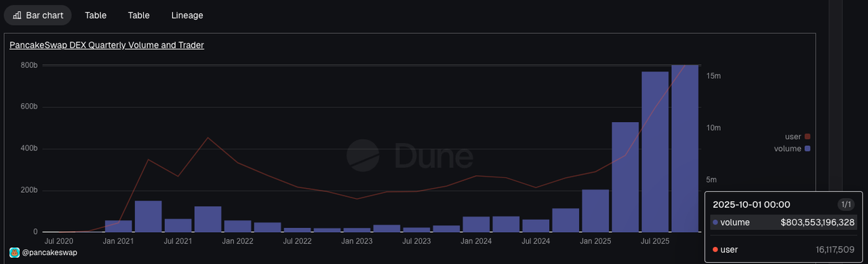868x264 pixels.
Task: Click the Jan 2025 x-axis label
Action: pyautogui.click(x=595, y=241)
